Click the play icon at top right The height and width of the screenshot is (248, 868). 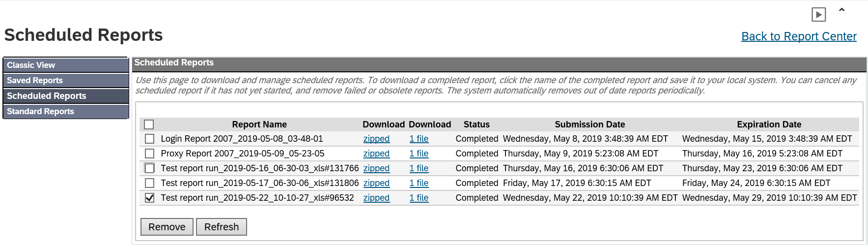click(818, 15)
